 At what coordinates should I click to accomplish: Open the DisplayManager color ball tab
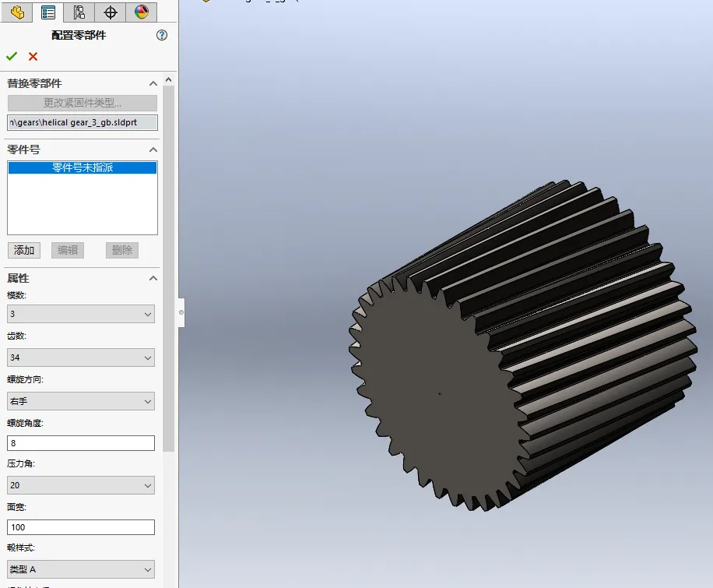point(142,12)
